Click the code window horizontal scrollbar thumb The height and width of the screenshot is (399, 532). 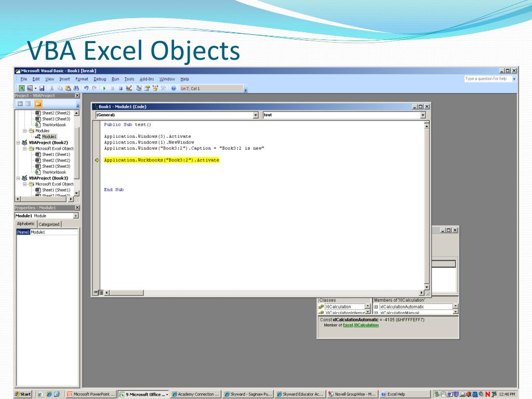[x=126, y=292]
